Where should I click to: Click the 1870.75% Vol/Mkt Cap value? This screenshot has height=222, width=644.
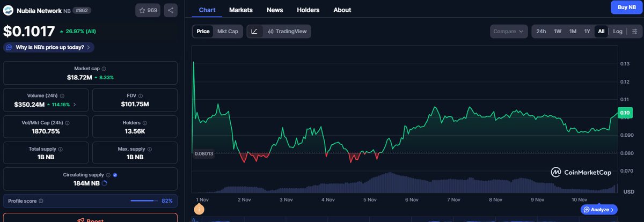click(45, 131)
